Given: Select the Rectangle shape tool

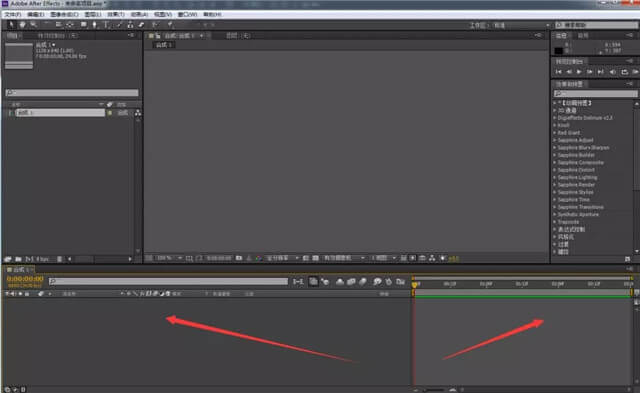Looking at the screenshot, I should 84,24.
